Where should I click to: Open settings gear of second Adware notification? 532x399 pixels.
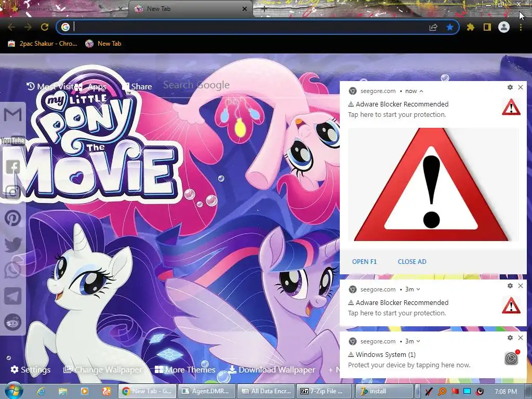pyautogui.click(x=510, y=286)
